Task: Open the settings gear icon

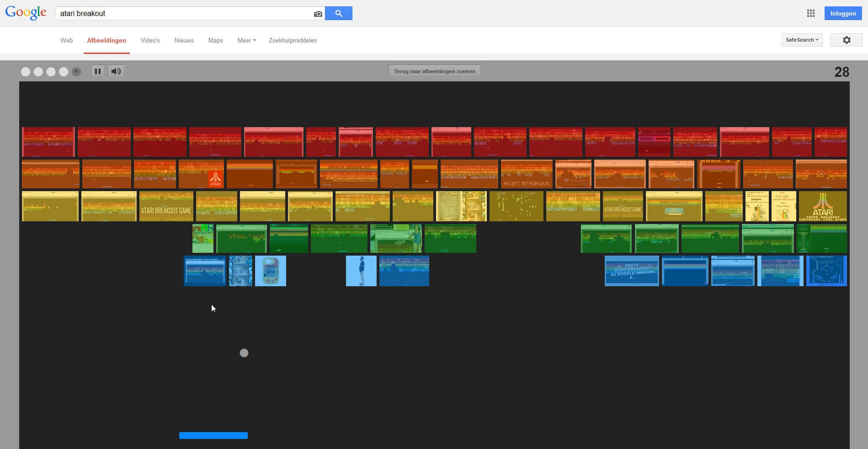Action: (x=847, y=40)
